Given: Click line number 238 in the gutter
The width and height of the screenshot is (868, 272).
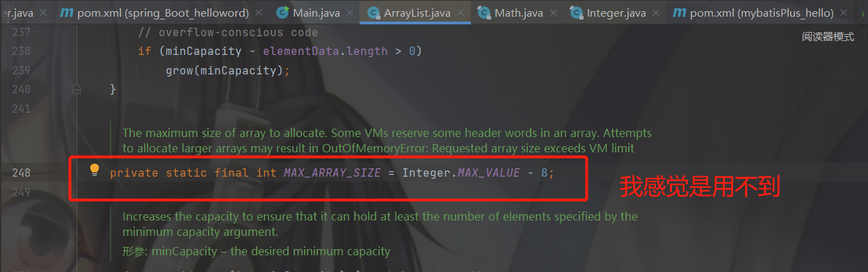Looking at the screenshot, I should [x=21, y=51].
